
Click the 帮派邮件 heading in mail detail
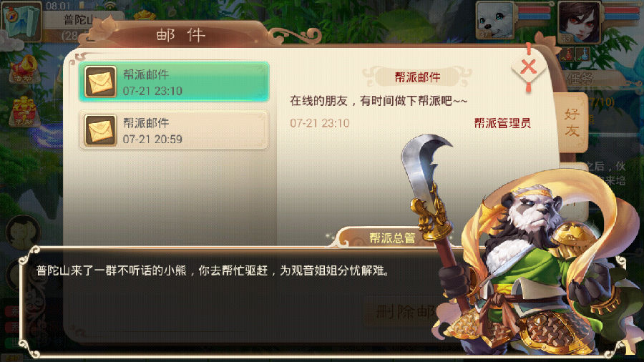[417, 77]
